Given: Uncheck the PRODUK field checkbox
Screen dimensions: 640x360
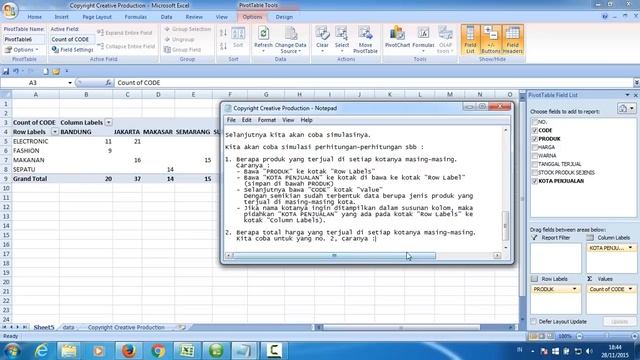Looking at the screenshot, I should [x=535, y=139].
